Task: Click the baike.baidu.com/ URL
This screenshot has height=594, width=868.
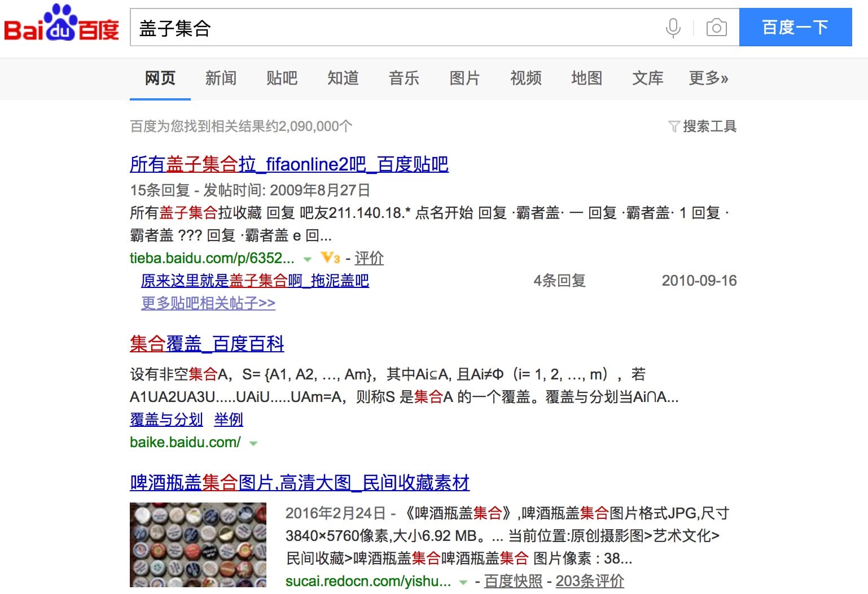Action: [185, 442]
